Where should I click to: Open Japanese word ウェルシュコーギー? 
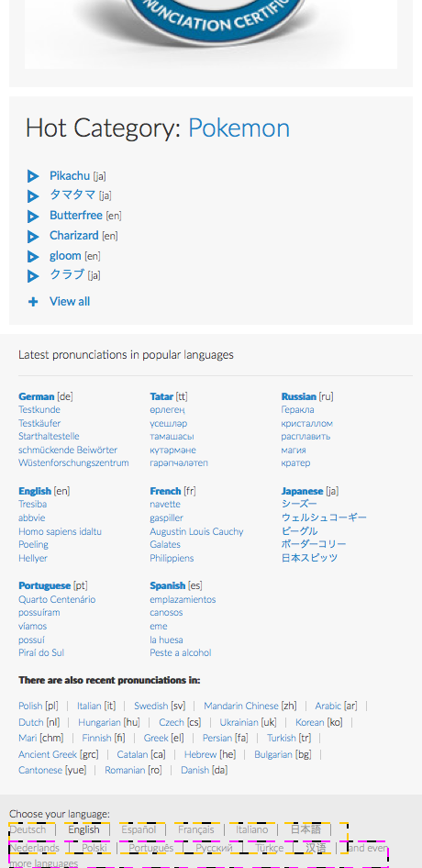click(324, 517)
